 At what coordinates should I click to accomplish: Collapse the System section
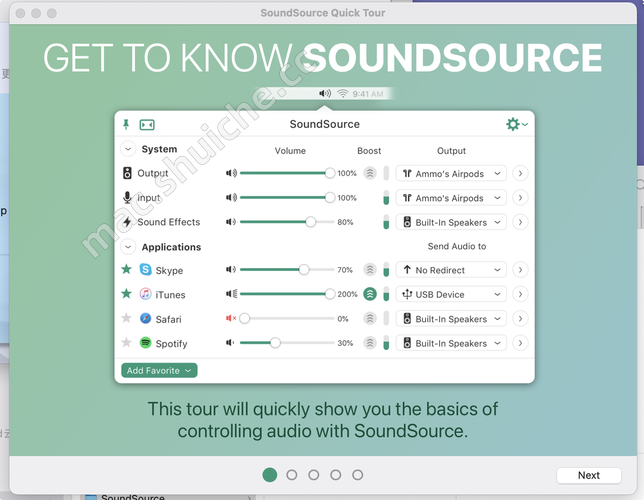[x=127, y=149]
